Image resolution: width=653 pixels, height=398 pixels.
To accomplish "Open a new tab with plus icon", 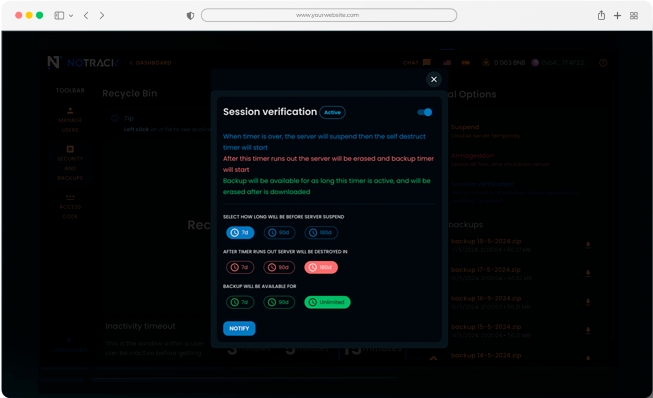I will [617, 16].
